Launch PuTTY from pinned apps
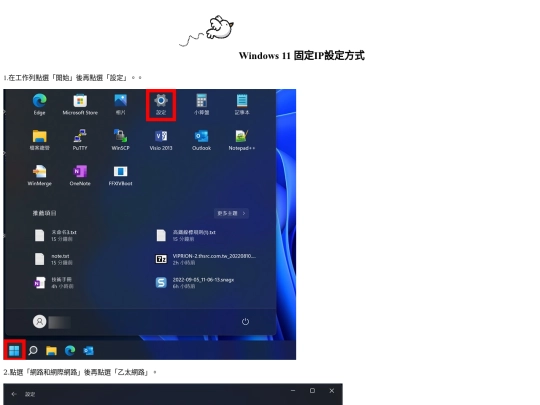Screen dimensions: 540x405 click(80, 140)
